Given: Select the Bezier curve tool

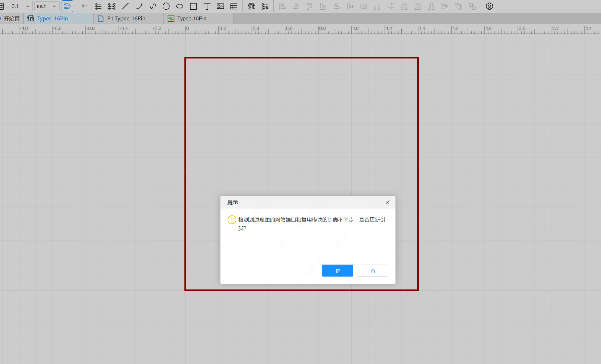Looking at the screenshot, I should click(x=153, y=6).
